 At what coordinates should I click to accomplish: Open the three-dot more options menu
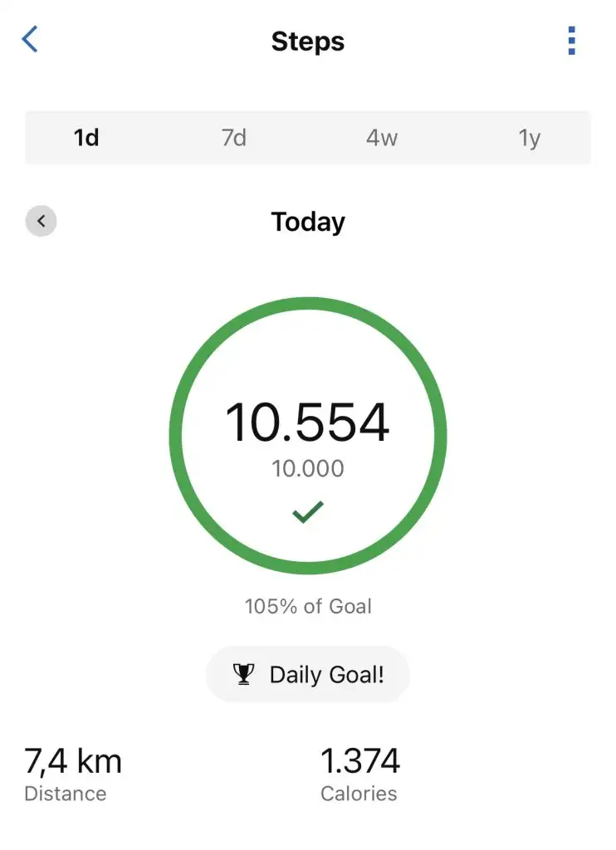point(571,41)
